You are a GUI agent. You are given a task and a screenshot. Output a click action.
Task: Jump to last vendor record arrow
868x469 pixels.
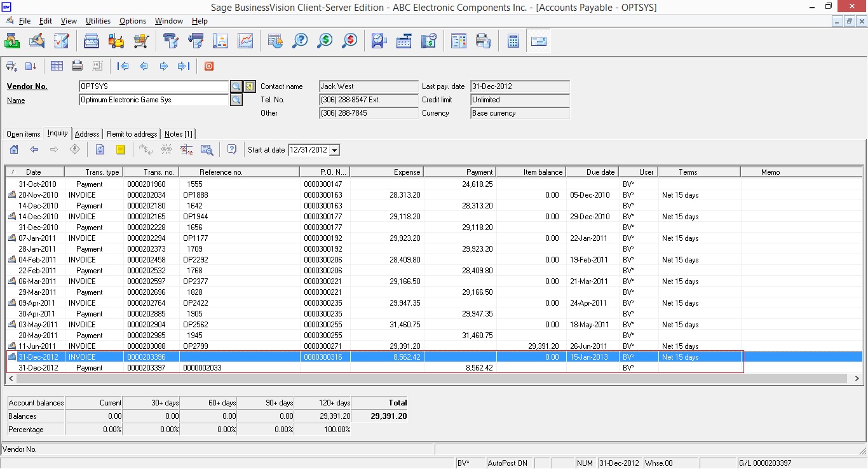point(184,66)
